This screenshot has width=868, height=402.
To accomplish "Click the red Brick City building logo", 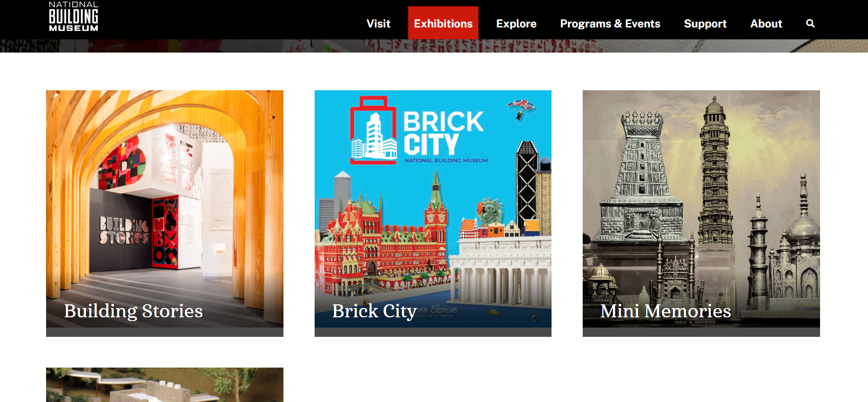I will click(x=373, y=131).
